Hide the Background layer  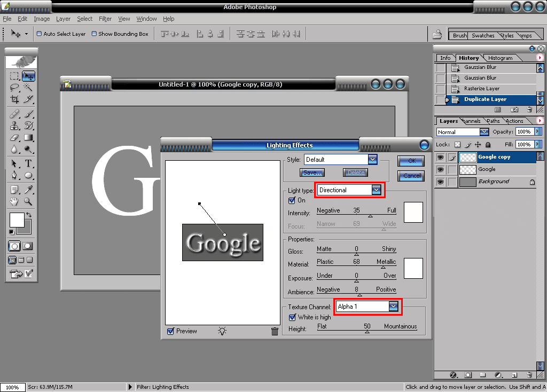(x=441, y=182)
